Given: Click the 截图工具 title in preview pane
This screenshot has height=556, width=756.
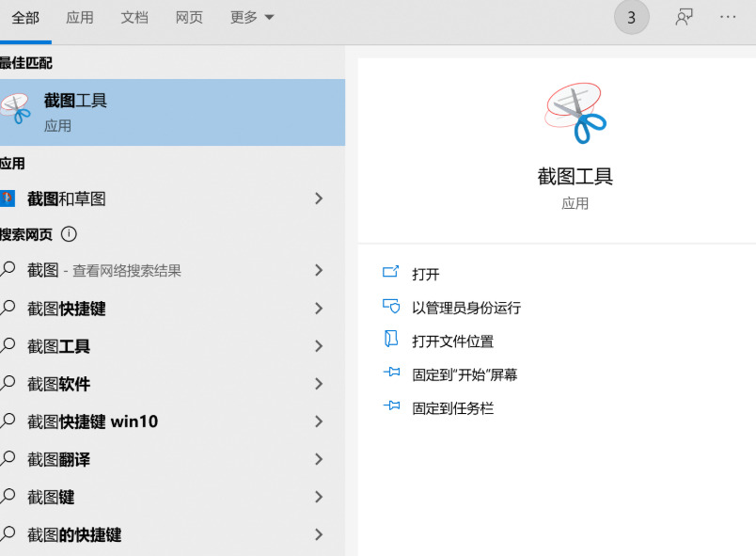Looking at the screenshot, I should [x=575, y=177].
